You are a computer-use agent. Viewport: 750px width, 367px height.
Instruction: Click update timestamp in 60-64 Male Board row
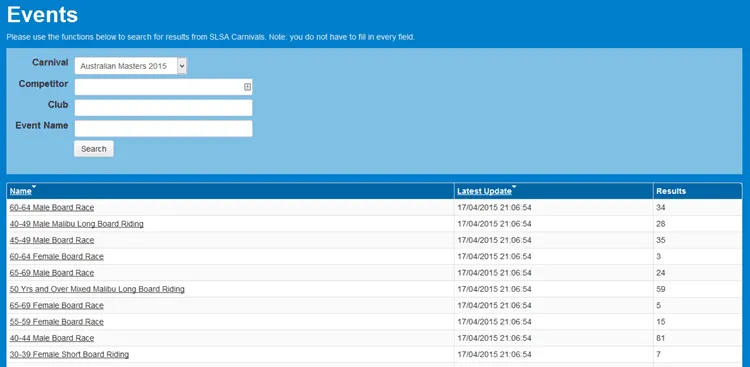click(x=494, y=208)
